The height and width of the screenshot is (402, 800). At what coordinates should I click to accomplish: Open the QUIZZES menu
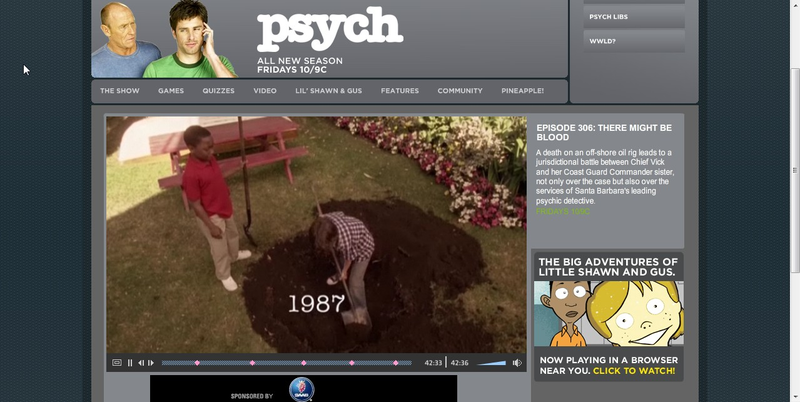(218, 91)
